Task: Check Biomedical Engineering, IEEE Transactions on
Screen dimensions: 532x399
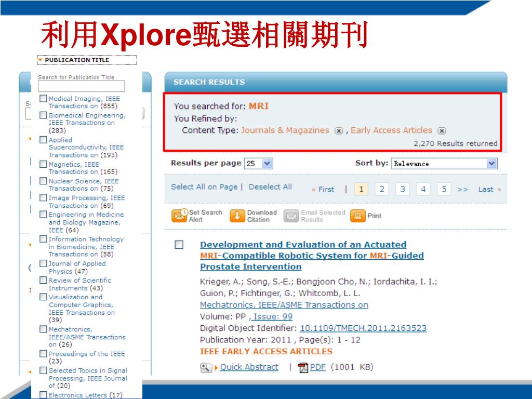Action: point(43,115)
